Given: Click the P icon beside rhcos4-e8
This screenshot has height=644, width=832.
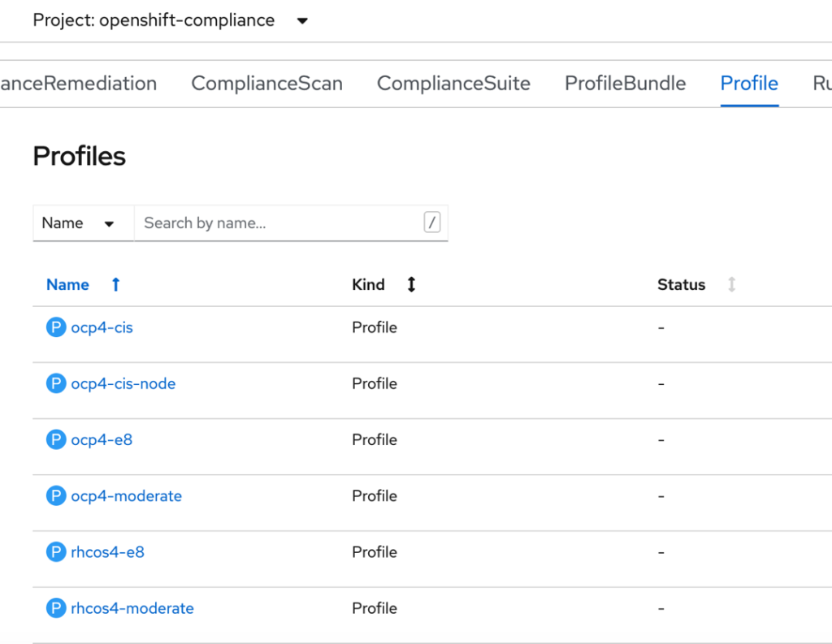Looking at the screenshot, I should tap(56, 552).
